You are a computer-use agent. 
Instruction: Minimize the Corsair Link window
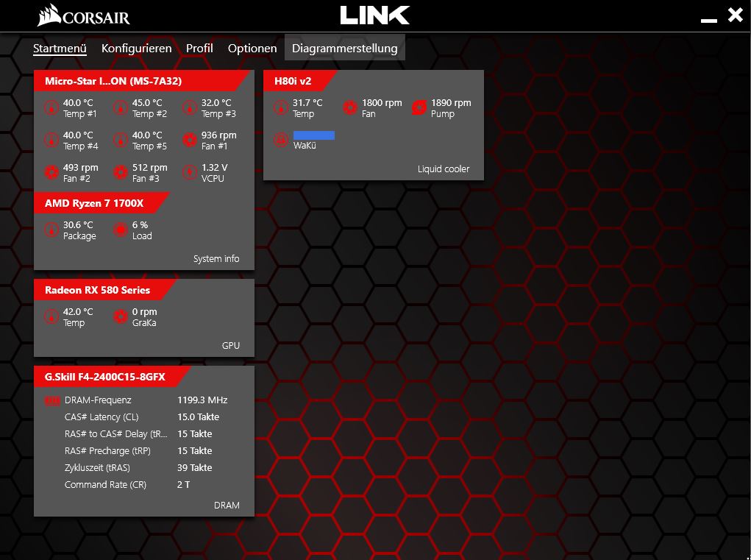point(709,21)
